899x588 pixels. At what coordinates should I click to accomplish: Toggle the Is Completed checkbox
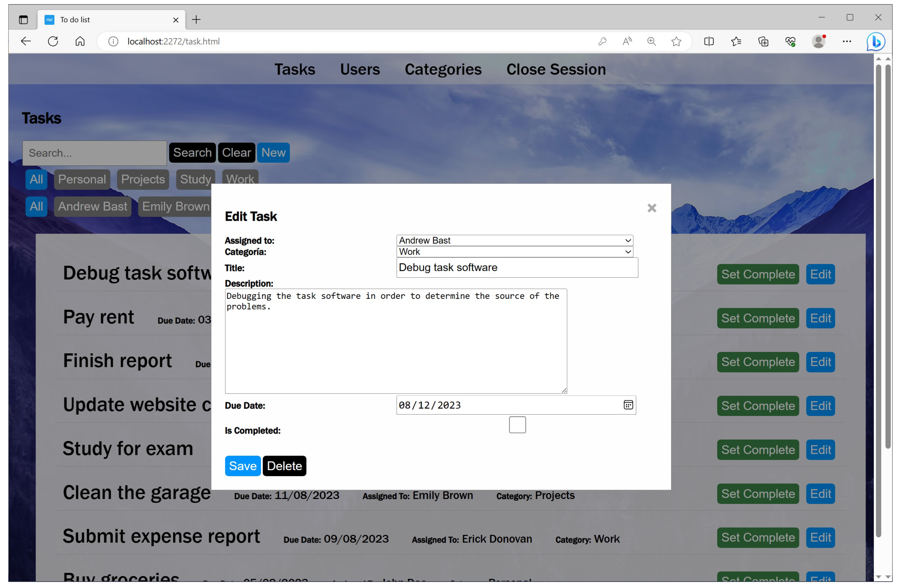517,425
